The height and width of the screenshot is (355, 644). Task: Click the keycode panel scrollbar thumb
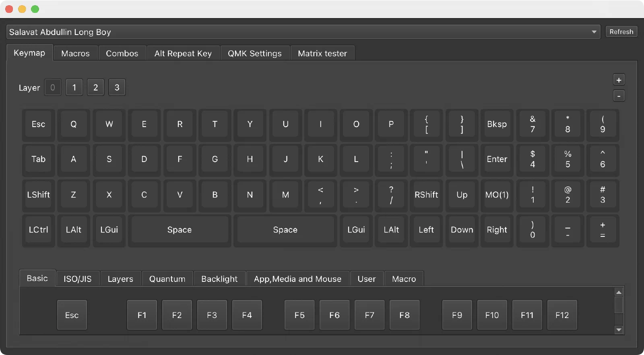pos(619,305)
